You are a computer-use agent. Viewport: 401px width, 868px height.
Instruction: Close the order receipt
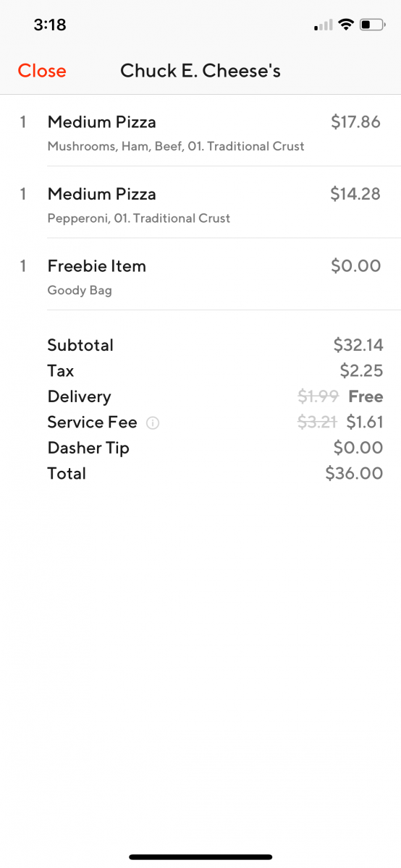point(42,71)
